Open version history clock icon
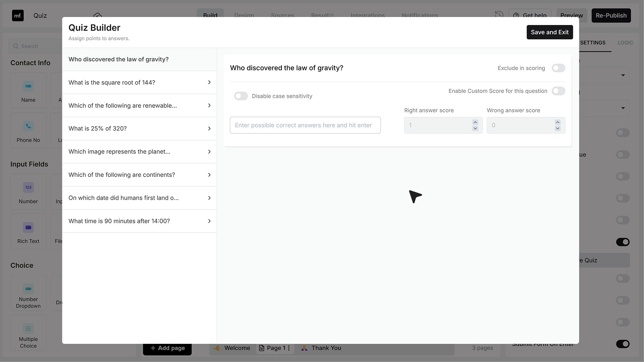Viewport: 644px width, 362px height. point(499,14)
